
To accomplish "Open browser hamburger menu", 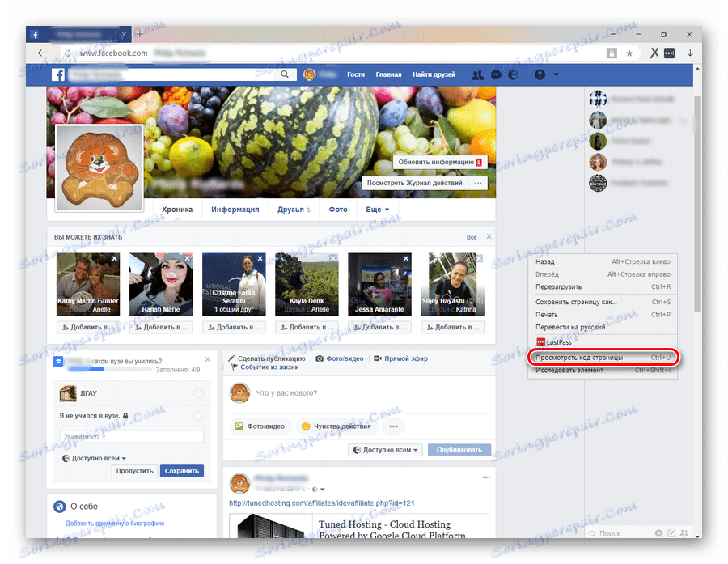I will [613, 34].
